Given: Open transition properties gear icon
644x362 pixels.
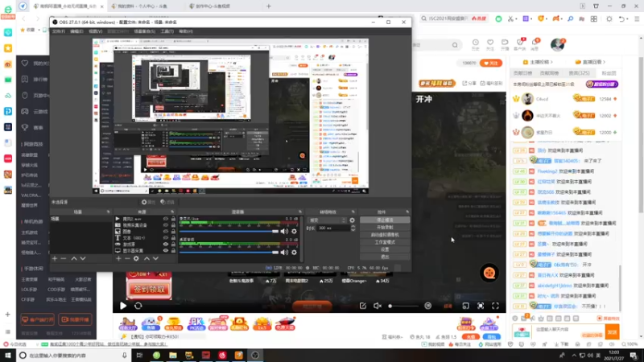Looking at the screenshot, I should (352, 220).
